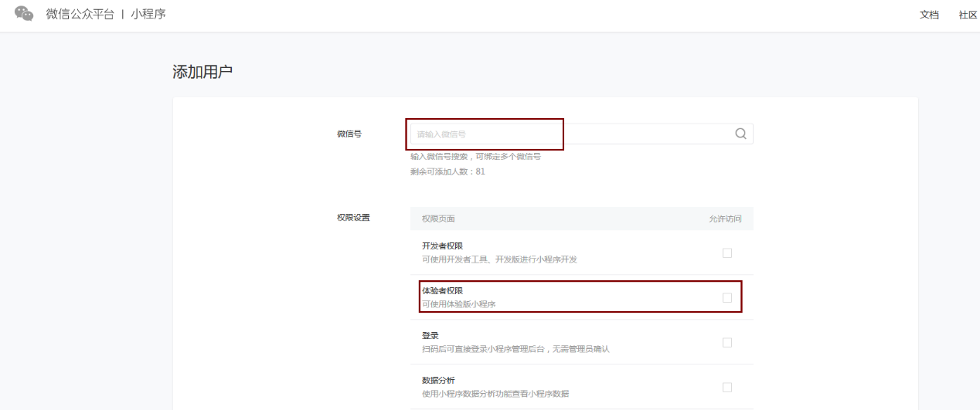The height and width of the screenshot is (410, 980).
Task: Click the 权限页面 column header
Action: [x=438, y=219]
